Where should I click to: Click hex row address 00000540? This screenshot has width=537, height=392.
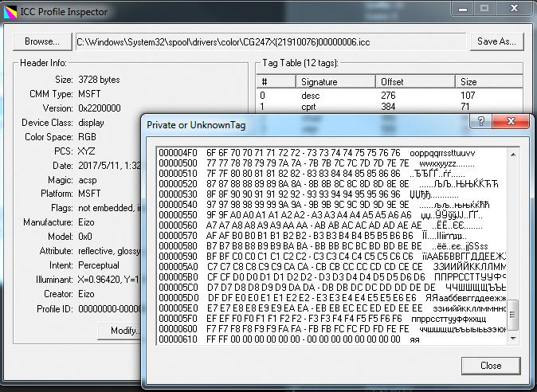click(178, 205)
